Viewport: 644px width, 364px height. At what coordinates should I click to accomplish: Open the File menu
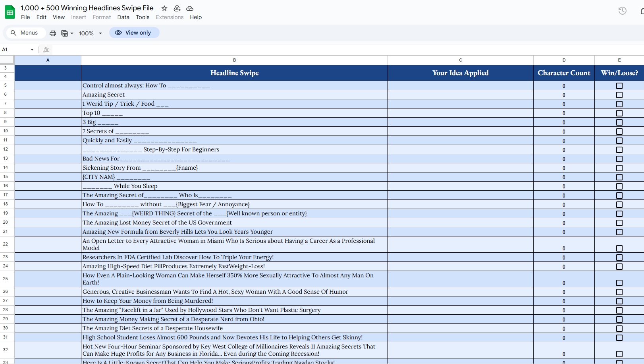pos(25,17)
